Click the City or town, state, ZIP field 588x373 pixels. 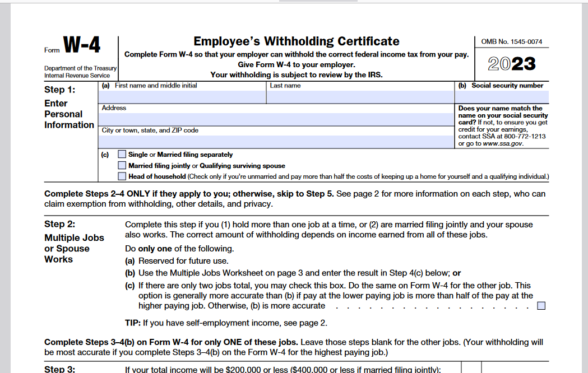tap(276, 142)
